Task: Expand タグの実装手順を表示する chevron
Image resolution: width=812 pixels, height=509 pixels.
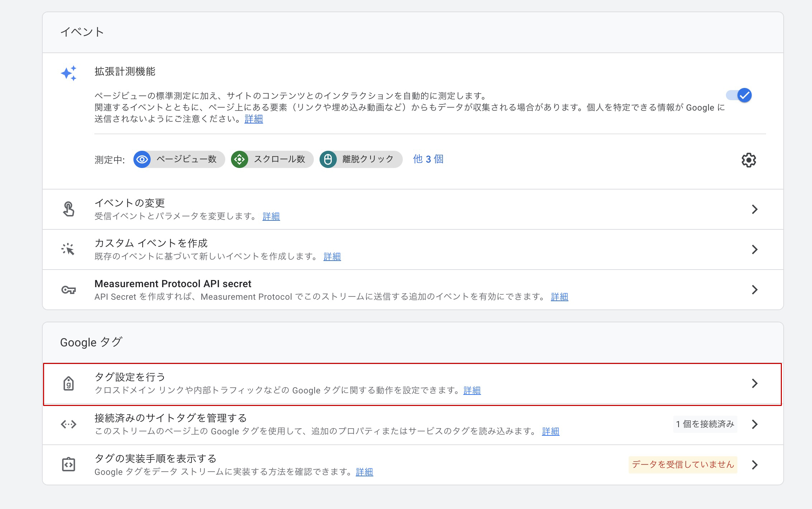Action: pyautogui.click(x=755, y=465)
